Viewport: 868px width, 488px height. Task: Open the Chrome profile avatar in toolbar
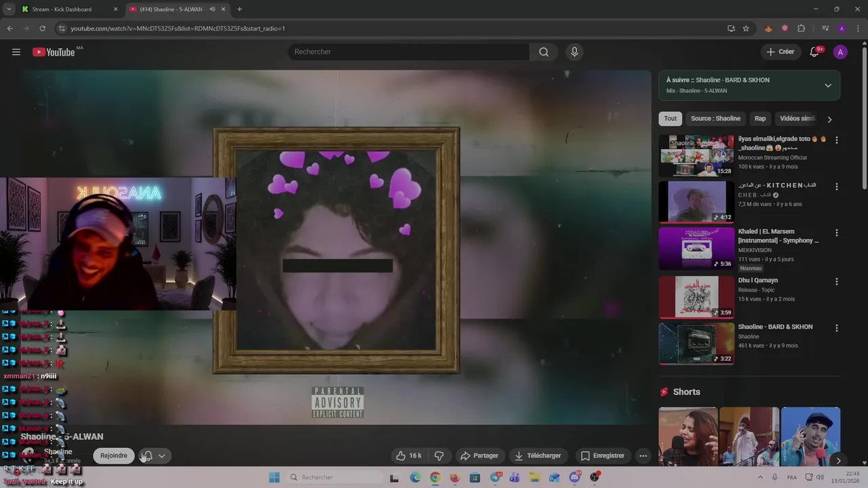click(842, 28)
